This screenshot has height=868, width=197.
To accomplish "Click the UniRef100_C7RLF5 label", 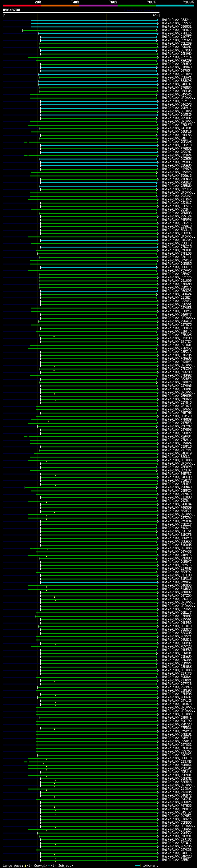I will tap(177, 125).
